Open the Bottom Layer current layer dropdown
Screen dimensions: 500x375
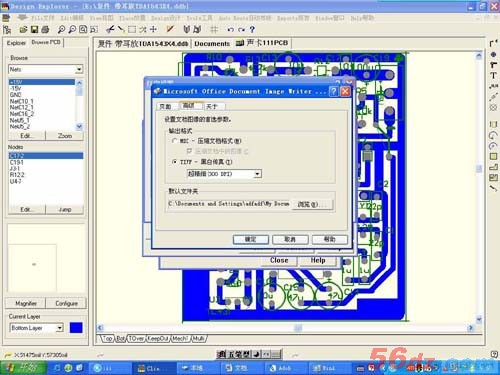59,328
